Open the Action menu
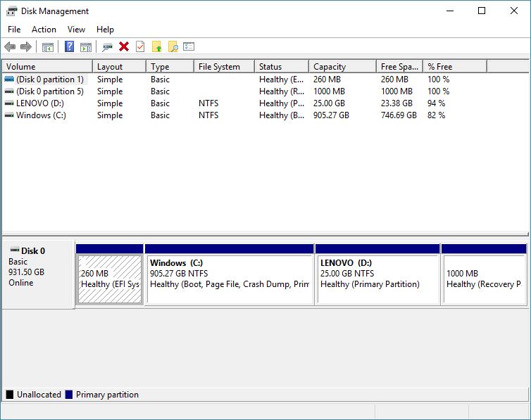This screenshot has height=420, width=531. pos(44,30)
